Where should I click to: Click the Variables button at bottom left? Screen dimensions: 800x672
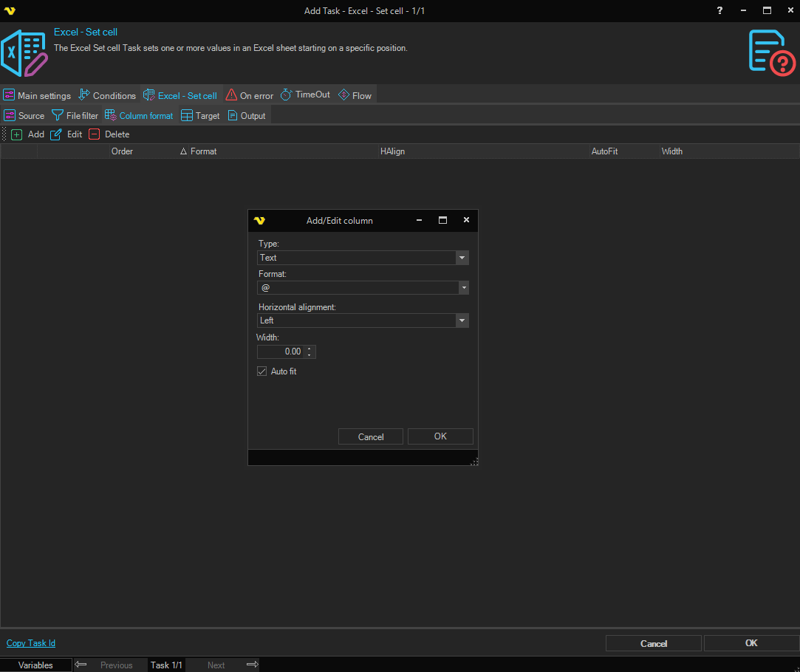coord(36,665)
